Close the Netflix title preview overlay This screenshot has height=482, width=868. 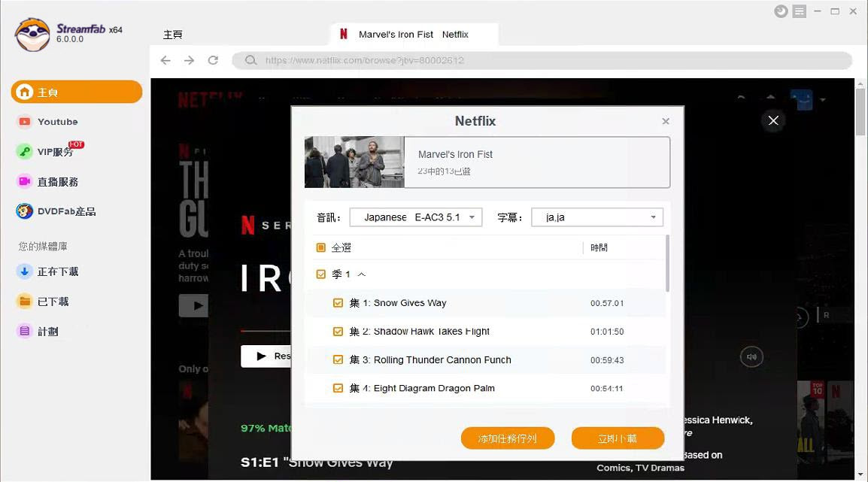click(773, 120)
